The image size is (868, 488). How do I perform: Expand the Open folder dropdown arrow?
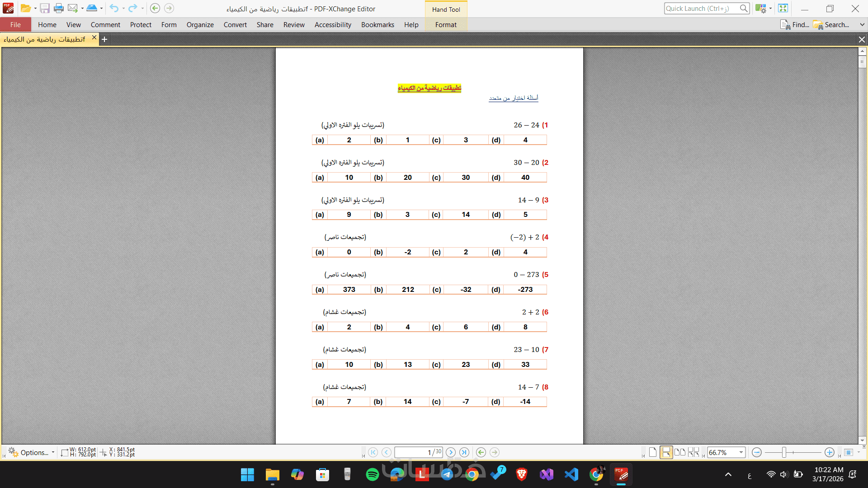(35, 8)
